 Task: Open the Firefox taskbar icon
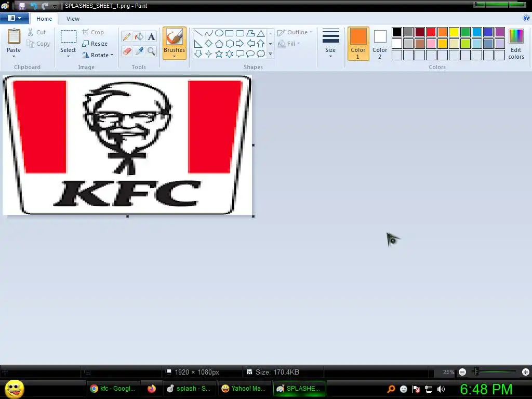(152, 389)
